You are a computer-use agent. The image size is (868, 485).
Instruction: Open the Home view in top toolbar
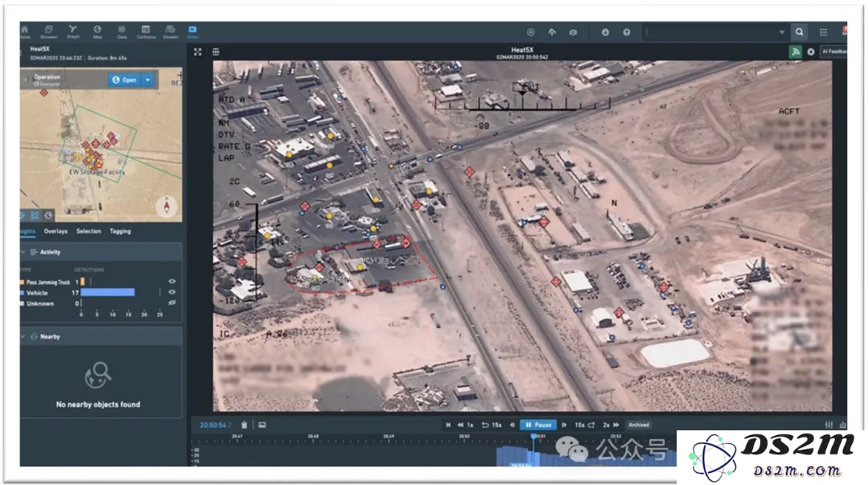pyautogui.click(x=25, y=31)
